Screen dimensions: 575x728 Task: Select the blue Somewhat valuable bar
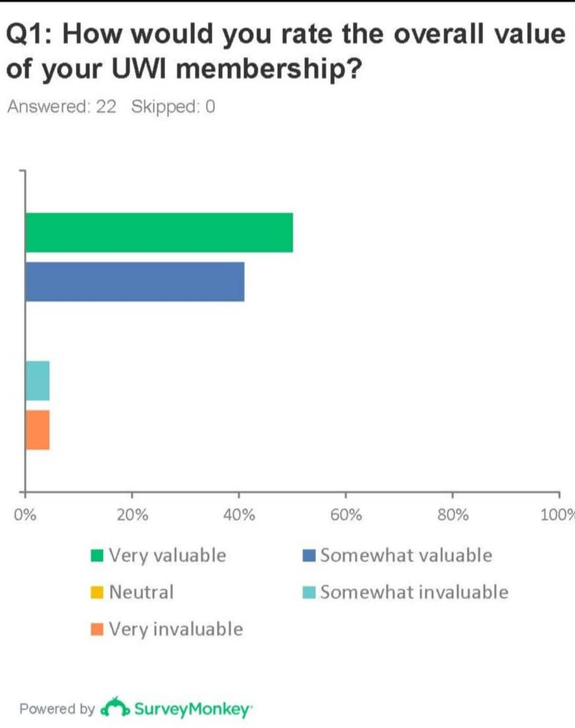tap(135, 281)
